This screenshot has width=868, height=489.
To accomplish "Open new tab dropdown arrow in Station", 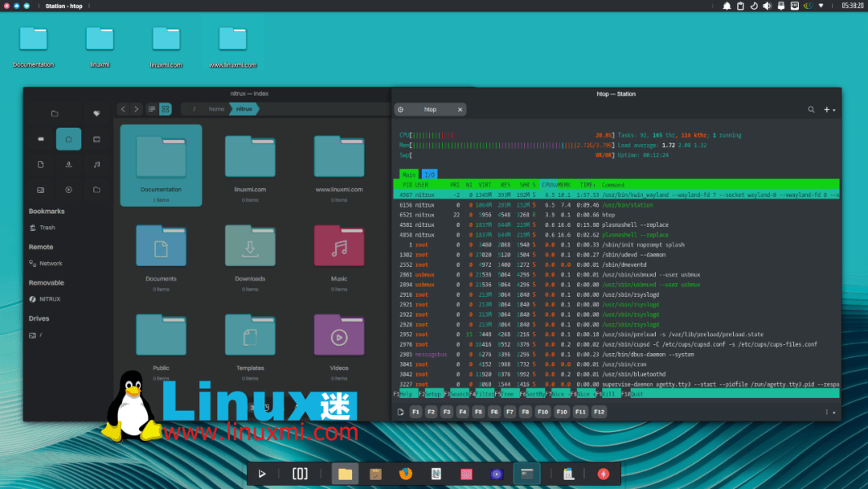I will [x=834, y=110].
